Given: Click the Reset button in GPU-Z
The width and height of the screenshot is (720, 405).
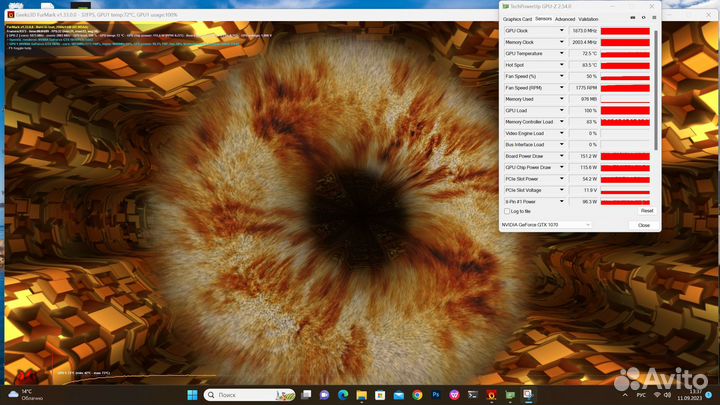Looking at the screenshot, I should pyautogui.click(x=646, y=211).
